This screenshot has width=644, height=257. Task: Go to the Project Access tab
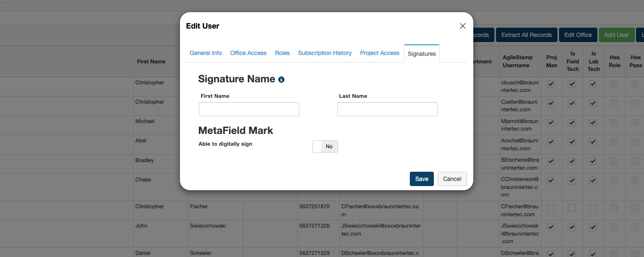(x=380, y=53)
